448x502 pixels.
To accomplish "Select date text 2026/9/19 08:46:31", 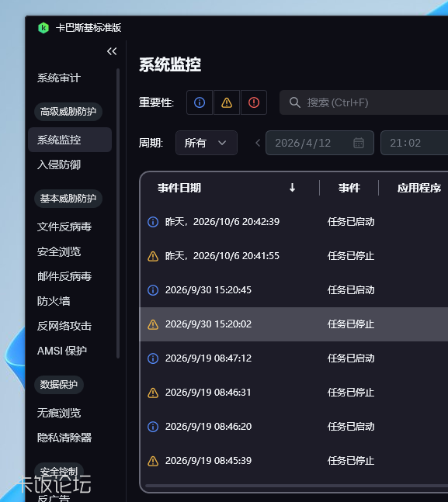I will pyautogui.click(x=208, y=393).
